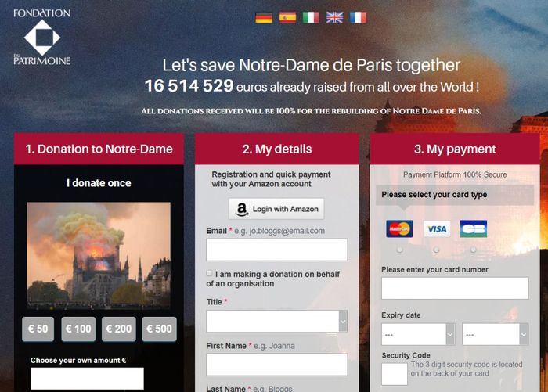Choose the Italian flag language option
Viewport: 548px width, 392px height.
click(x=311, y=17)
